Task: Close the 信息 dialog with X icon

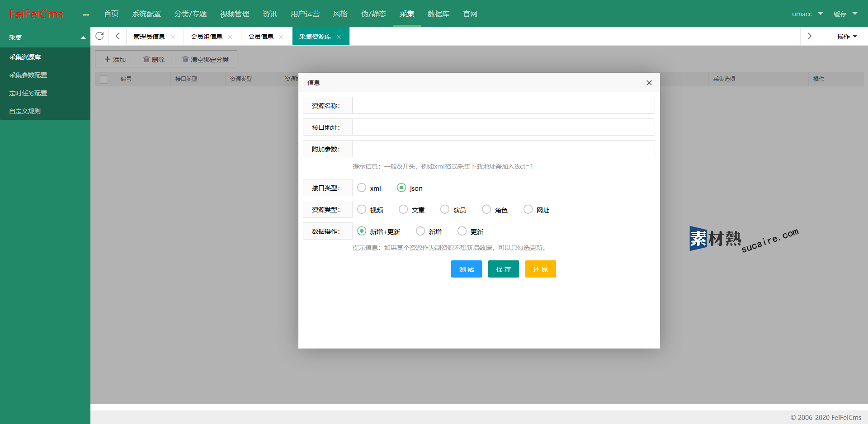Action: point(649,83)
